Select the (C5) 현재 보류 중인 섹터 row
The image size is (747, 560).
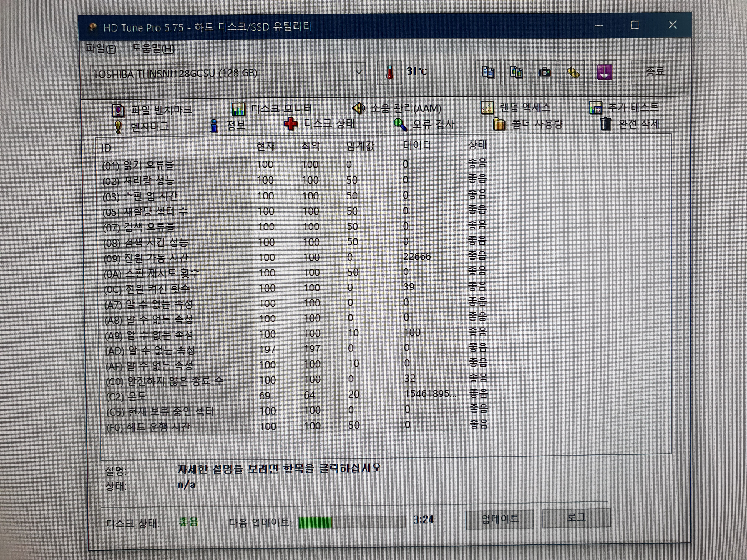(297, 411)
